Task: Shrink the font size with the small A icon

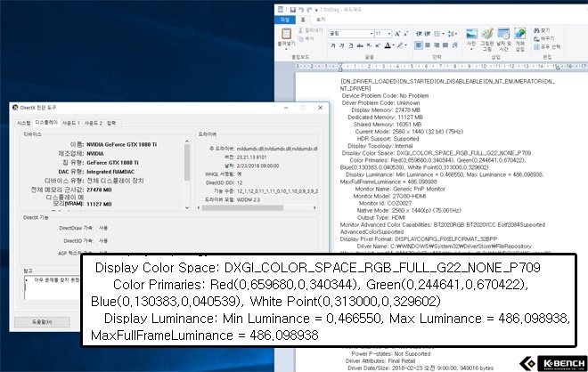Action: coord(405,34)
